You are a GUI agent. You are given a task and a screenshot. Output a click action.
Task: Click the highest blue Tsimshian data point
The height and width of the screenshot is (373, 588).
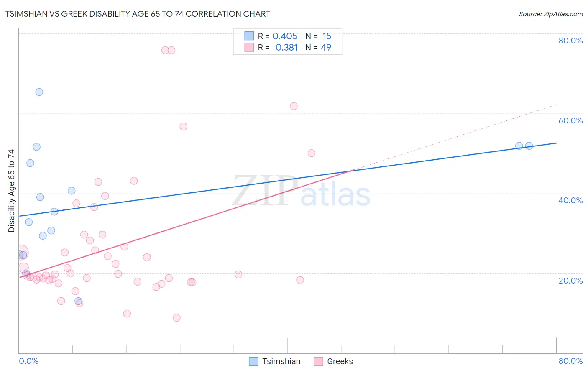39,92
